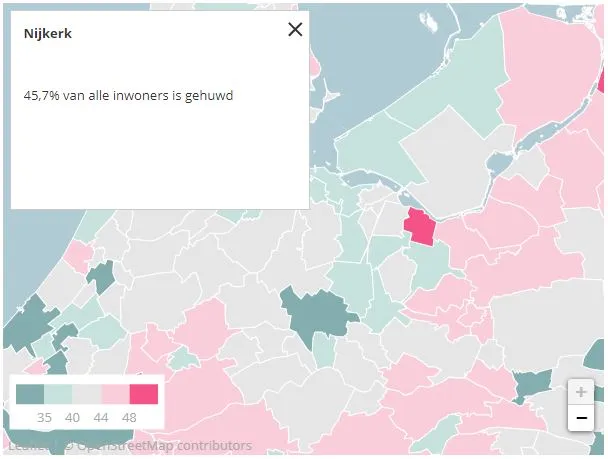The width and height of the screenshot is (608, 459).
Task: Click the bright pink legend swatch
Action: (144, 394)
